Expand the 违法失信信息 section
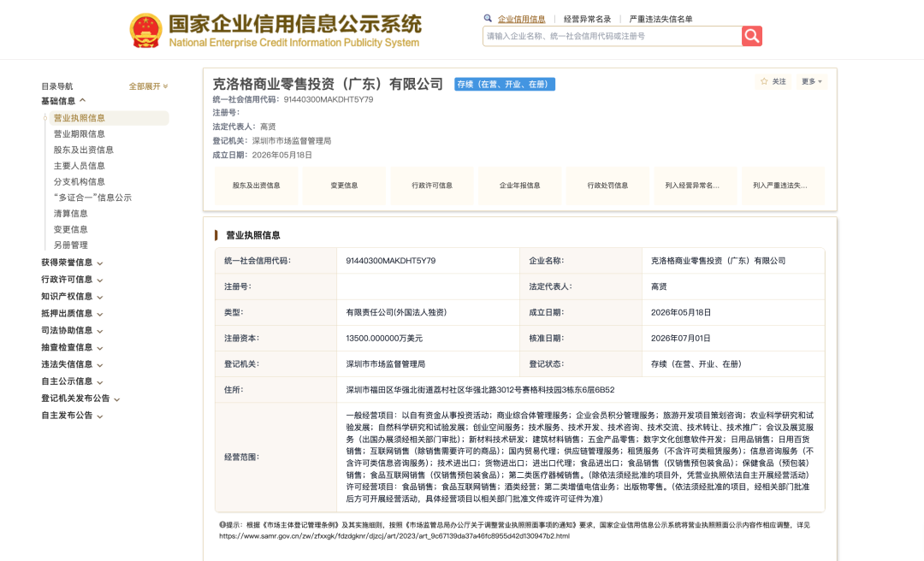 pyautogui.click(x=72, y=365)
